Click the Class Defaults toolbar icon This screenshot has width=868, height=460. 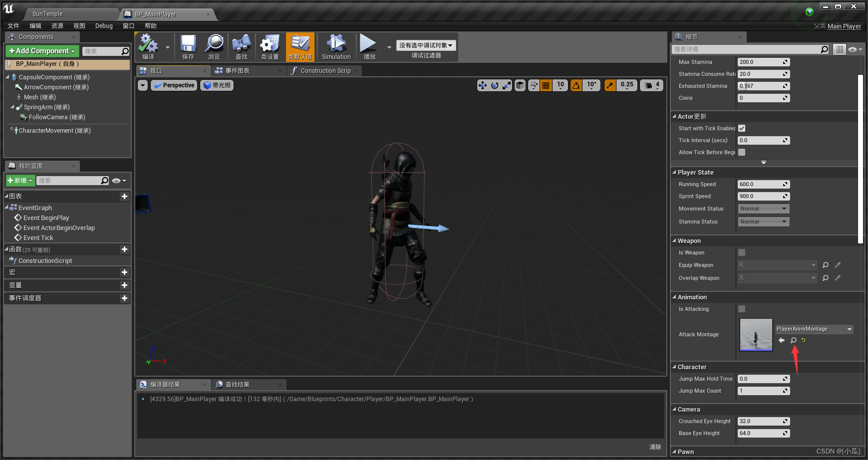pyautogui.click(x=300, y=47)
